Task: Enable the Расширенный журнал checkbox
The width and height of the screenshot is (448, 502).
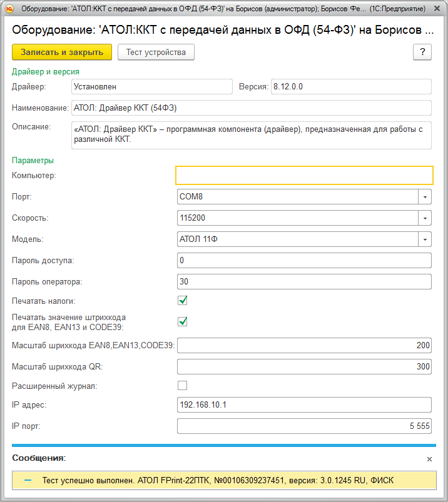Action: coord(182,386)
